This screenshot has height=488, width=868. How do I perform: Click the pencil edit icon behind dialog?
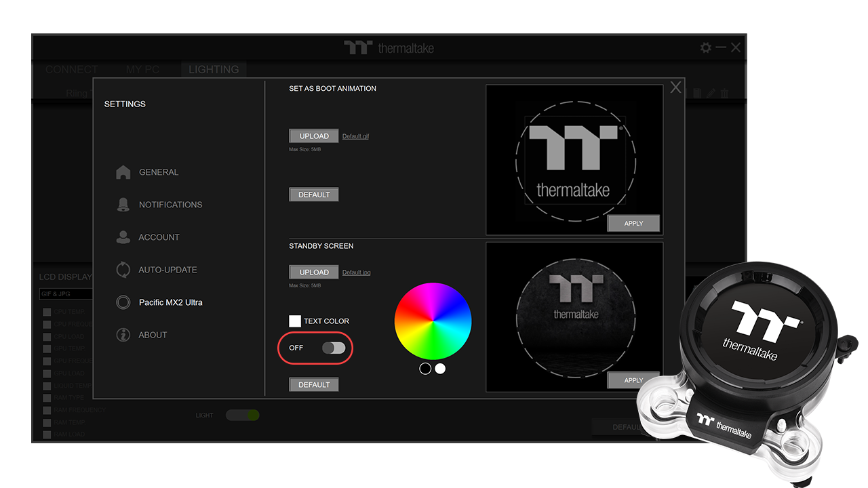tap(711, 94)
